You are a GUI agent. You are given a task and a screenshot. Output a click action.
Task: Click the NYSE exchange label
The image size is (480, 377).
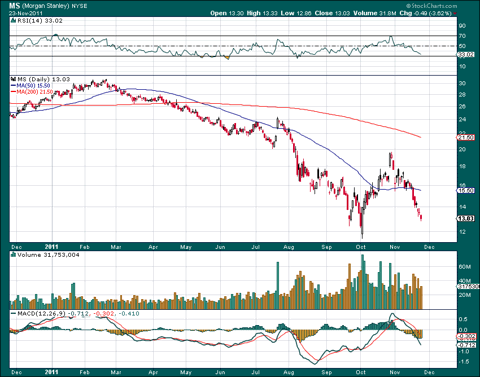coord(79,6)
